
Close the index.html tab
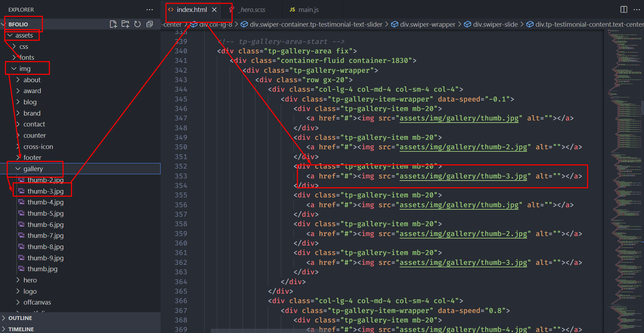coord(214,10)
